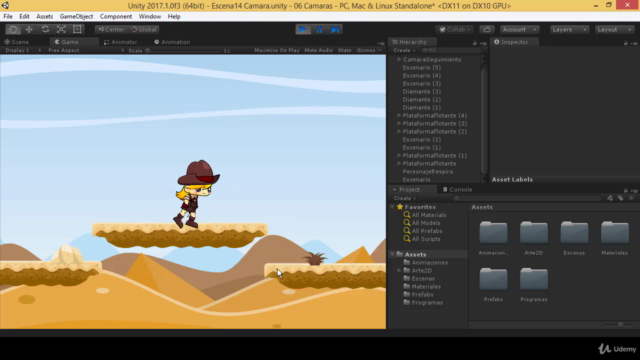Image resolution: width=640 pixels, height=360 pixels.
Task: Open the Account dropdown
Action: click(519, 29)
